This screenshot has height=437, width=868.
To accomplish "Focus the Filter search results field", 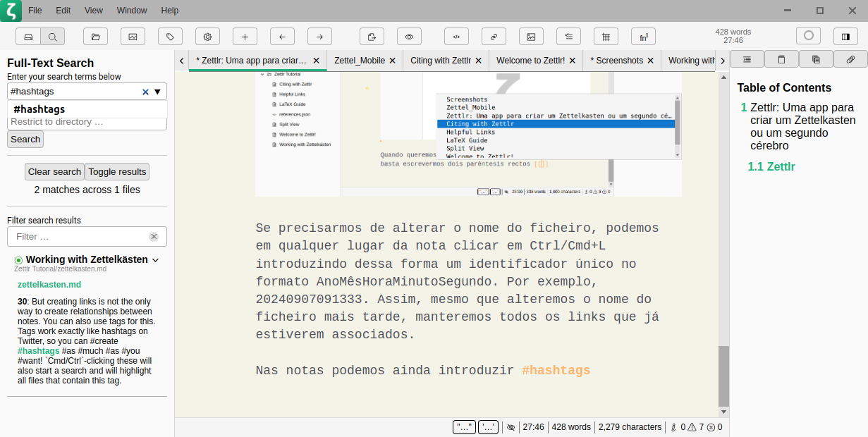I will pos(87,237).
